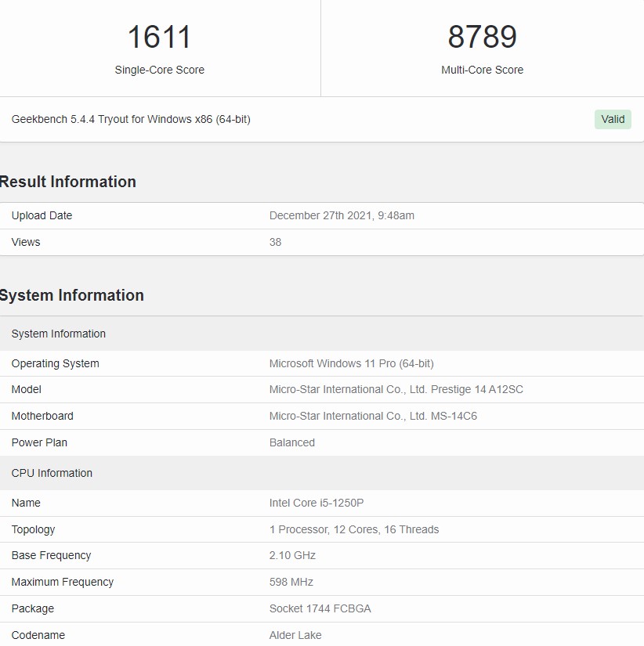Click the Topology label
644x646 pixels.
[33, 529]
